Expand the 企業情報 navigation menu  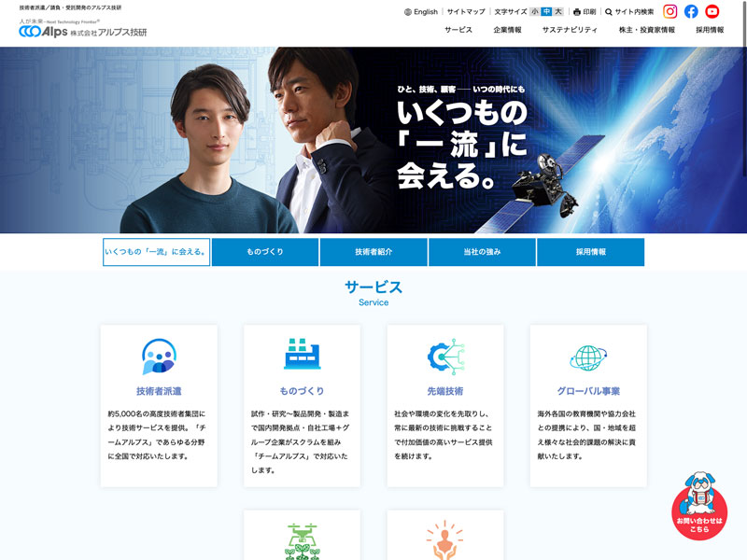(508, 30)
